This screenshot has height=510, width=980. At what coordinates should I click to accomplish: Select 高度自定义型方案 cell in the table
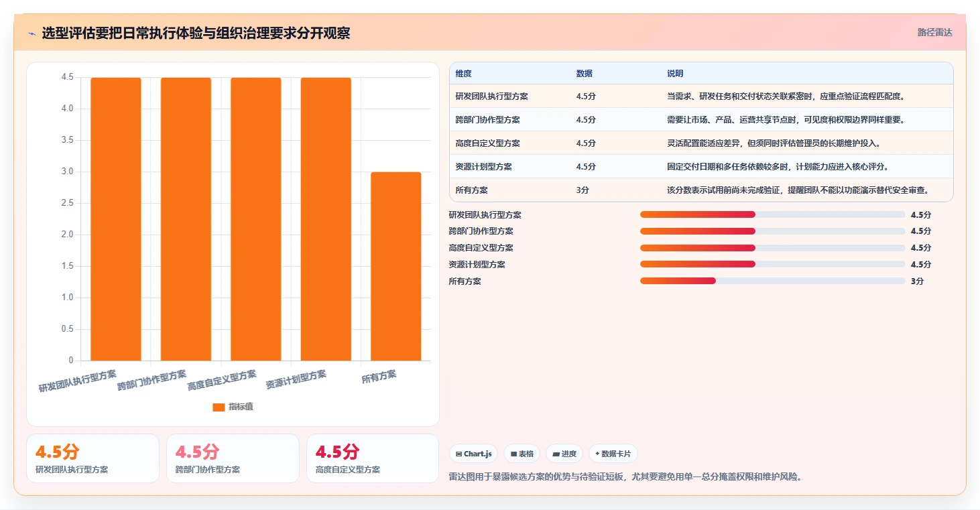[487, 143]
